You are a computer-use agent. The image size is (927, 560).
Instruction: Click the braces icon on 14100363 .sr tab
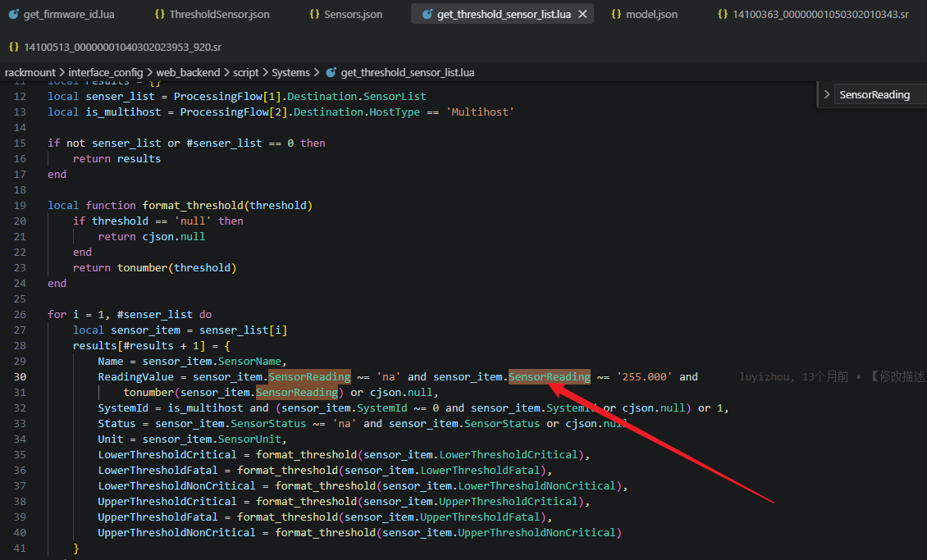point(723,14)
